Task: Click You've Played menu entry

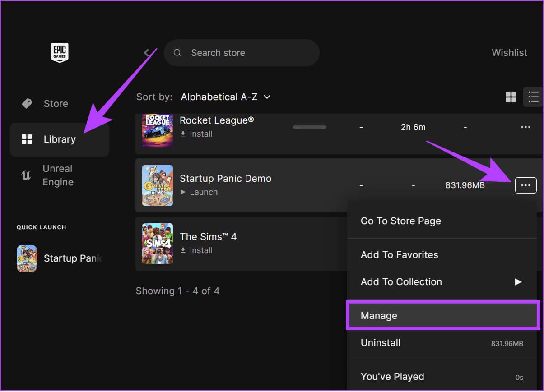Action: click(x=442, y=377)
